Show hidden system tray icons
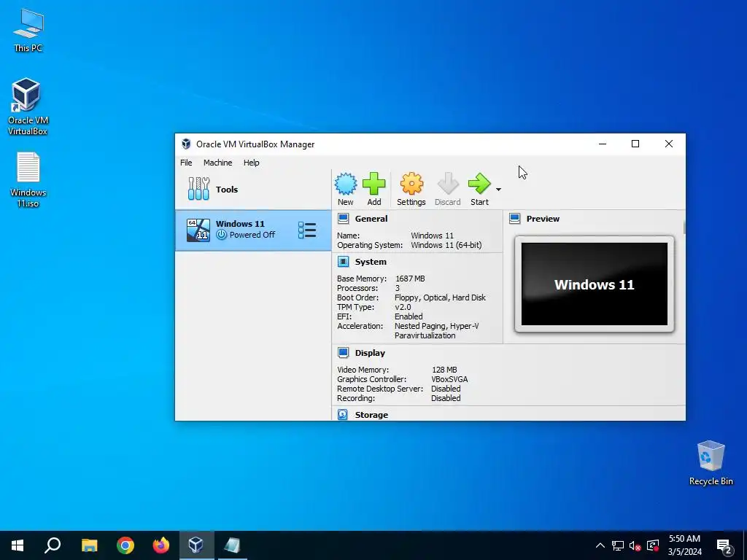Image resolution: width=747 pixels, height=560 pixels. point(600,545)
